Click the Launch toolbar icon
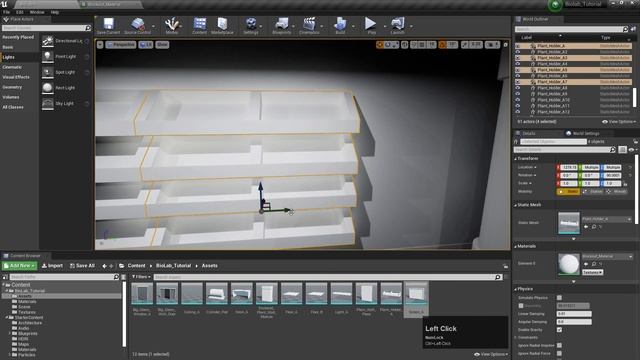640x360 pixels. click(x=398, y=24)
